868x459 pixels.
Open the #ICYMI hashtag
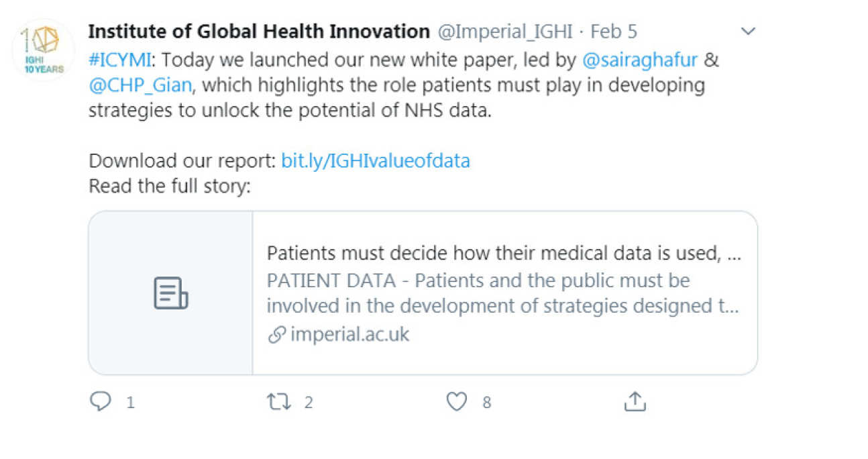pos(121,60)
